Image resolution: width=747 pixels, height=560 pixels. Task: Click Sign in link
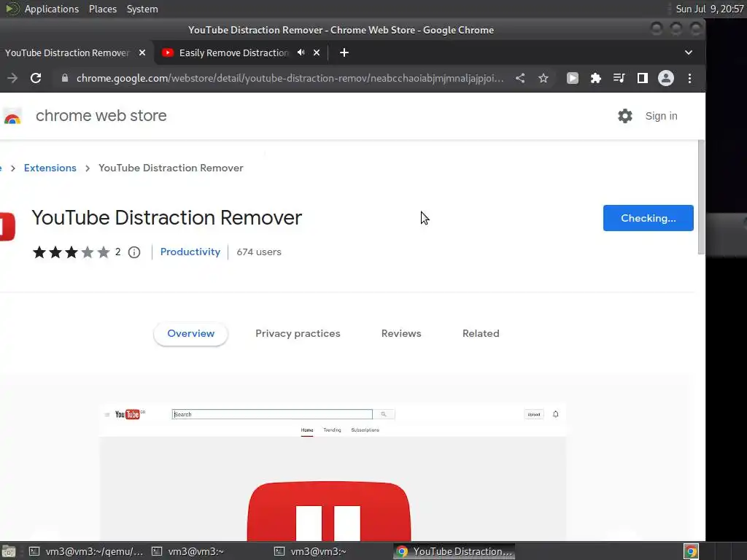(661, 116)
